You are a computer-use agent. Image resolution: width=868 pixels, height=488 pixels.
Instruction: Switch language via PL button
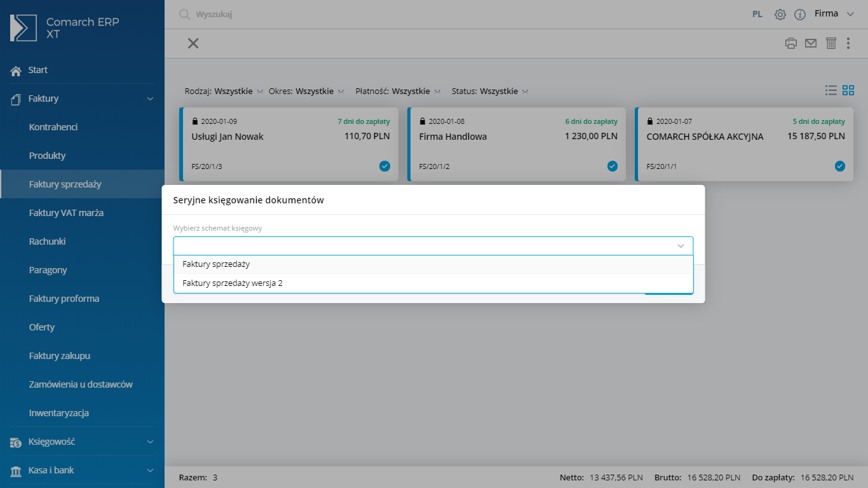click(x=757, y=14)
